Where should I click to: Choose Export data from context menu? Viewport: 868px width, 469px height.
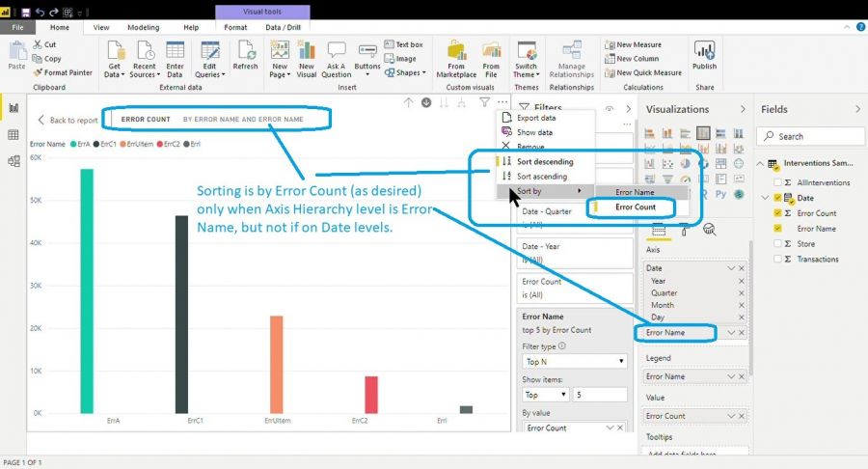pos(536,118)
